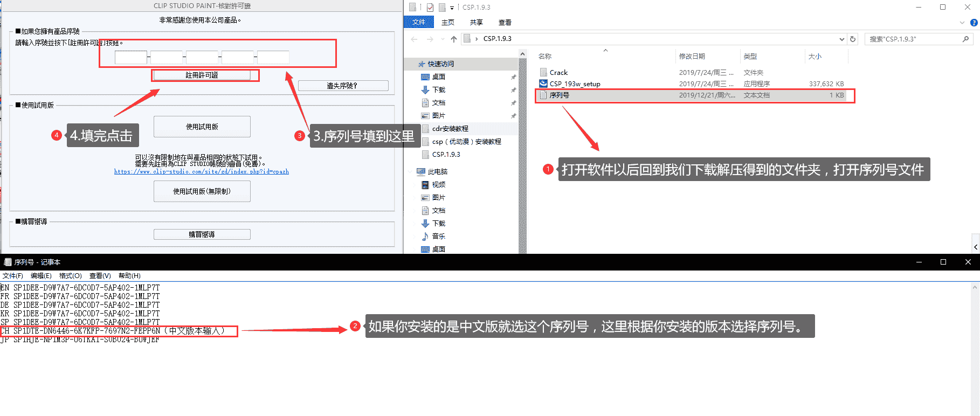Click the 購買嚮導 button
Image resolution: width=980 pixels, height=416 pixels.
pyautogui.click(x=202, y=234)
